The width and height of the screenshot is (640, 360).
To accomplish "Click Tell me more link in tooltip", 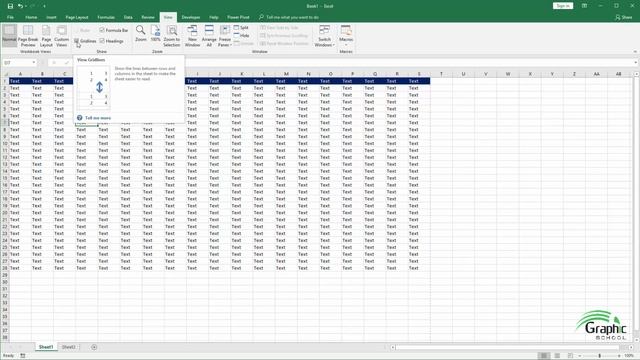I will pyautogui.click(x=98, y=118).
